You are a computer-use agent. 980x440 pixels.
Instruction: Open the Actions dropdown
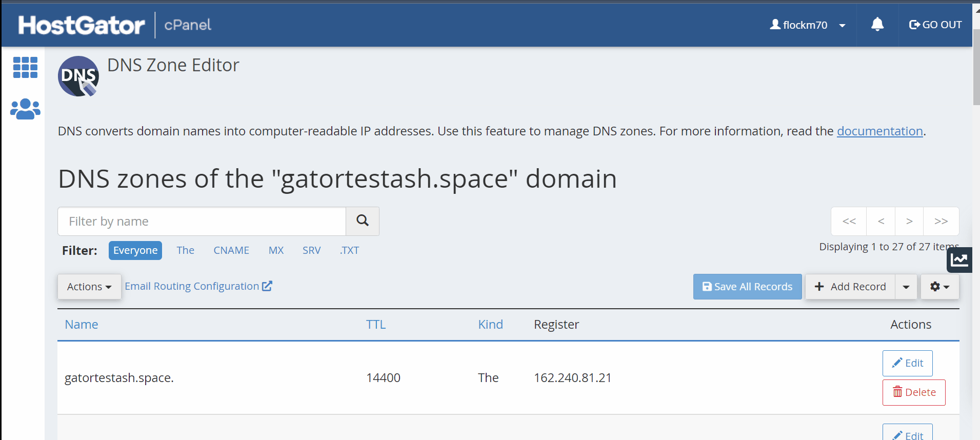[x=89, y=287]
